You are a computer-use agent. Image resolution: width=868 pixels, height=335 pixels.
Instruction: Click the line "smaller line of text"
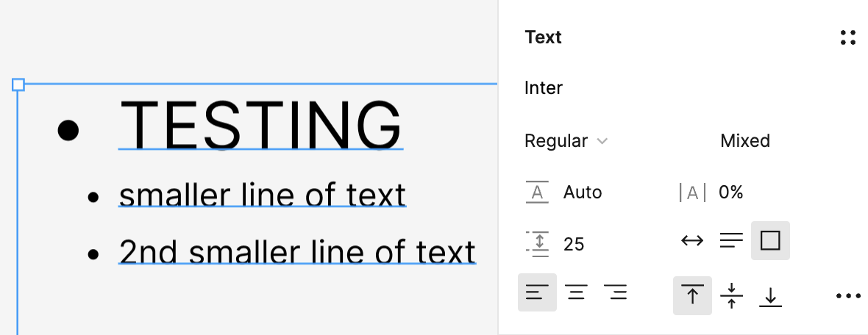click(263, 194)
